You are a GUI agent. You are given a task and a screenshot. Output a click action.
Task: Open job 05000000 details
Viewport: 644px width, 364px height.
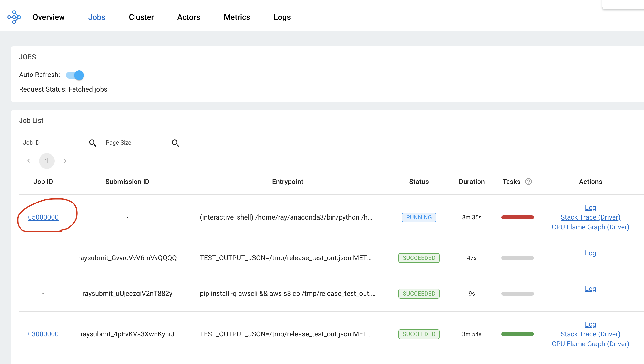coord(43,217)
